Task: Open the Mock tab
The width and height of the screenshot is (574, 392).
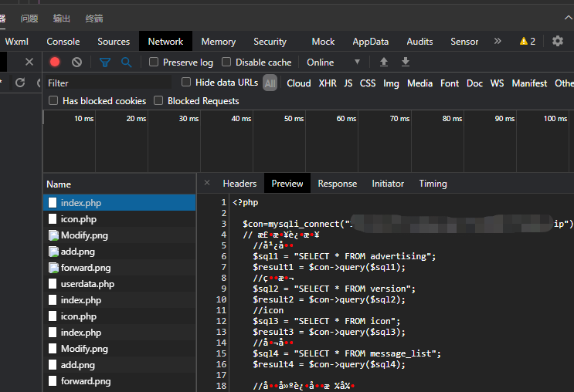Action: pyautogui.click(x=323, y=42)
